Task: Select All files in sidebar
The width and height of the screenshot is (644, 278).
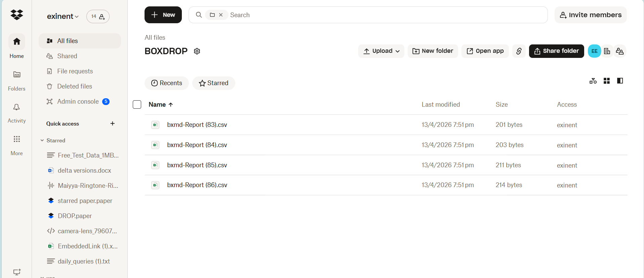Action: coord(80,41)
